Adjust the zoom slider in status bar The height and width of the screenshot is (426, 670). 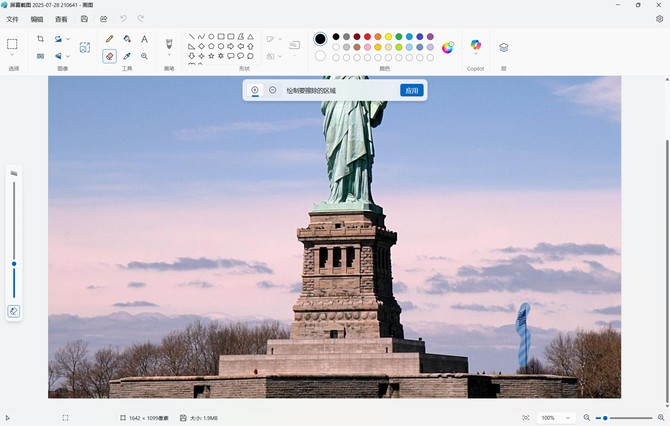[624, 418]
